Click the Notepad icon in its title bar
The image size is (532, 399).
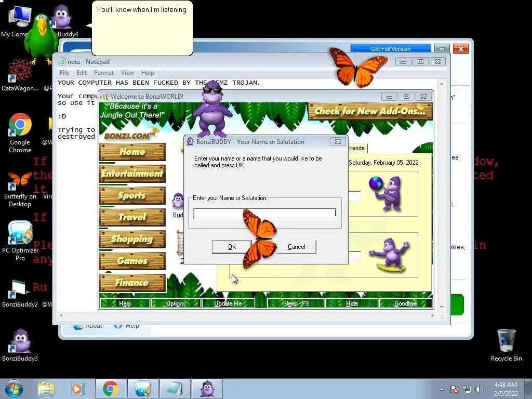click(x=61, y=61)
